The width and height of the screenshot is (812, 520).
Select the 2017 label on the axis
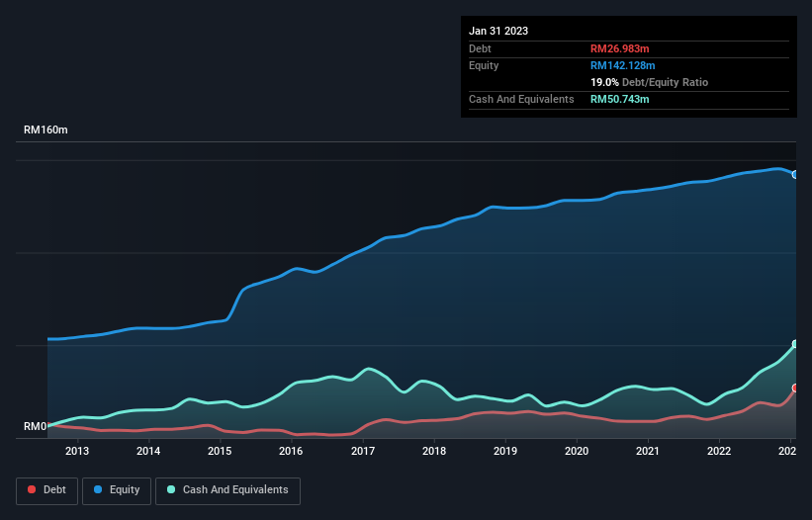[x=363, y=451]
